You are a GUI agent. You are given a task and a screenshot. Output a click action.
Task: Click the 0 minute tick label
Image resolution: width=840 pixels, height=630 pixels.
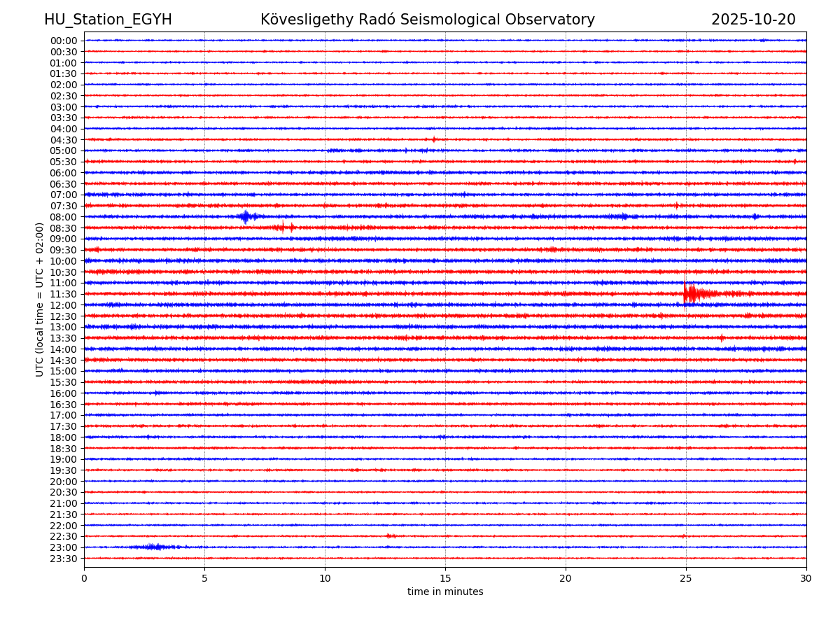pos(84,578)
